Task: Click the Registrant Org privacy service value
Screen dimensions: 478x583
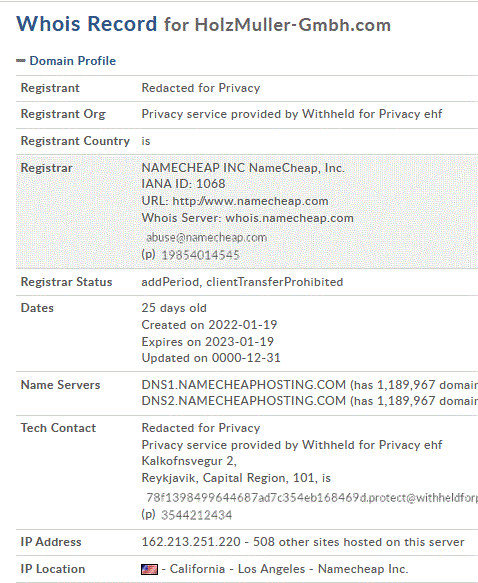Action: [292, 114]
